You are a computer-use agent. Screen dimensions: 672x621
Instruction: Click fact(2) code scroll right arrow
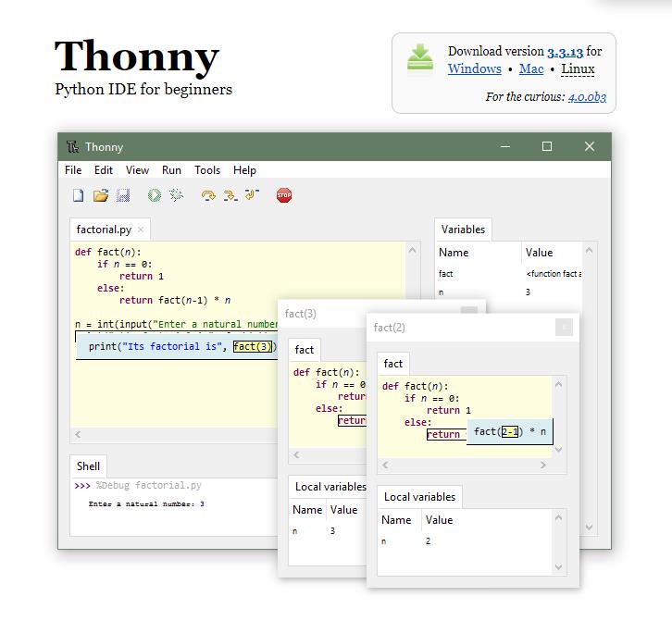pos(543,465)
